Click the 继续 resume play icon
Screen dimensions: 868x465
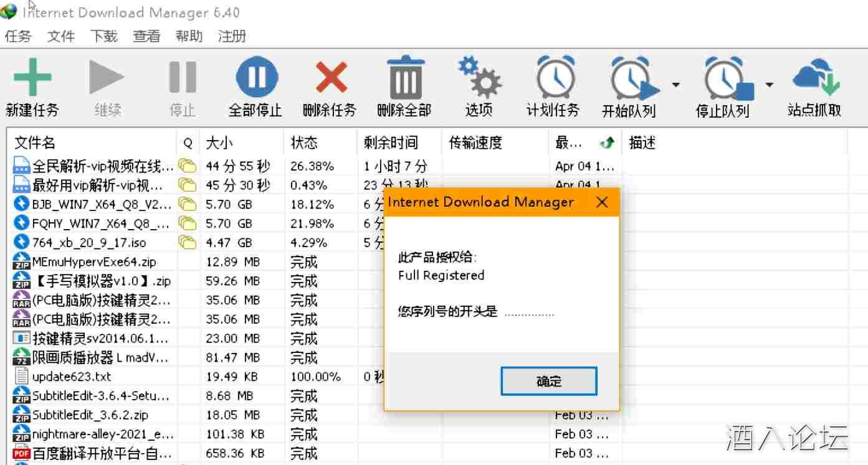point(107,77)
